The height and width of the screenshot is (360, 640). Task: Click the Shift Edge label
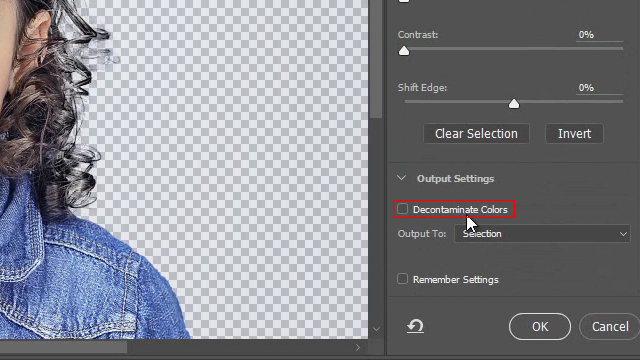click(x=422, y=88)
